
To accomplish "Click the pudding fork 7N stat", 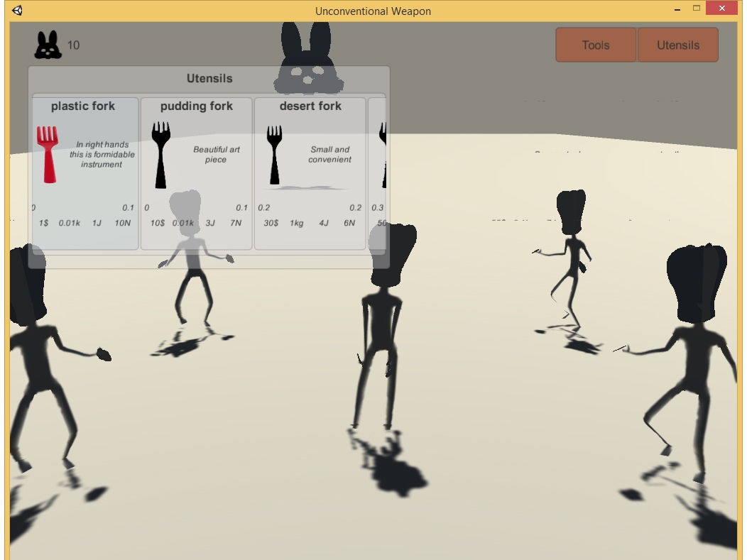I will (x=236, y=223).
